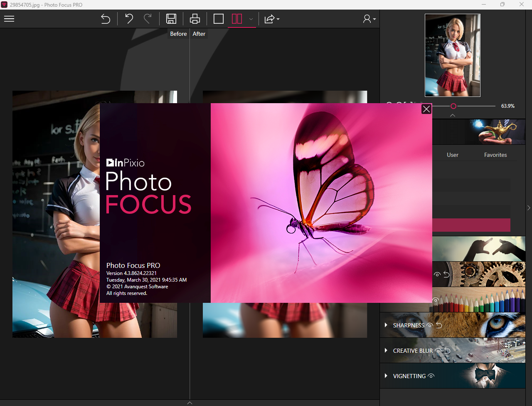Screen dimensions: 532x406
Task: Toggle Vignetting effect visibility
Action: click(431, 376)
